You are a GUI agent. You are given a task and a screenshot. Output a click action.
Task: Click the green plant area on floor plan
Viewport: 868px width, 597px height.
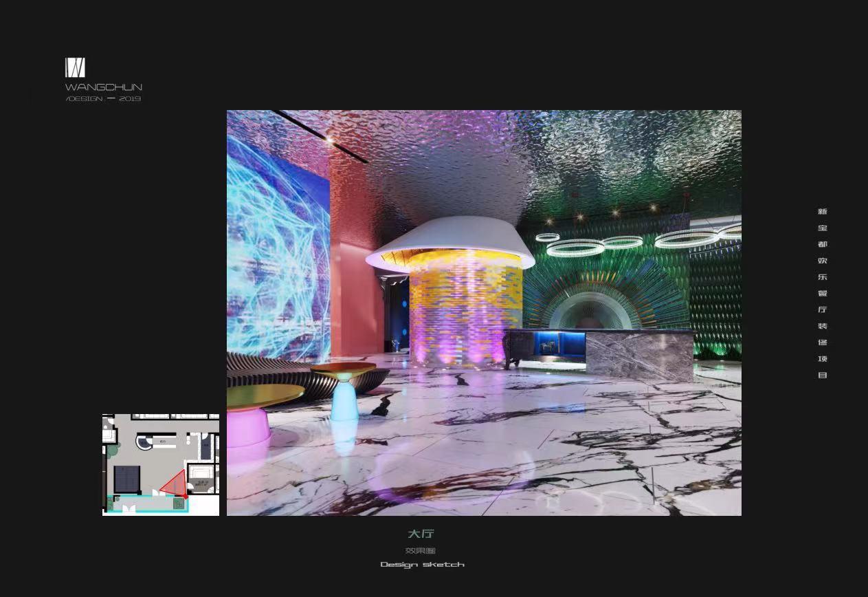click(112, 450)
